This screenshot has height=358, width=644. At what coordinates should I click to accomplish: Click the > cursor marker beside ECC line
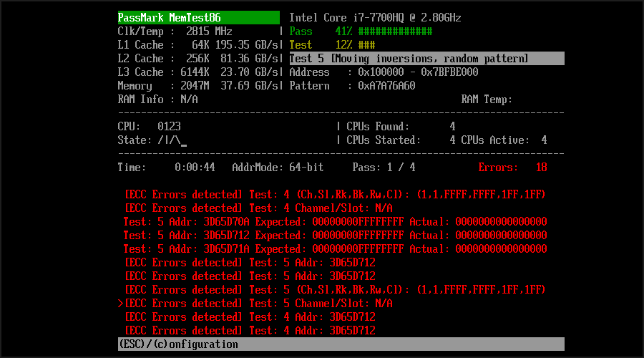(120, 303)
